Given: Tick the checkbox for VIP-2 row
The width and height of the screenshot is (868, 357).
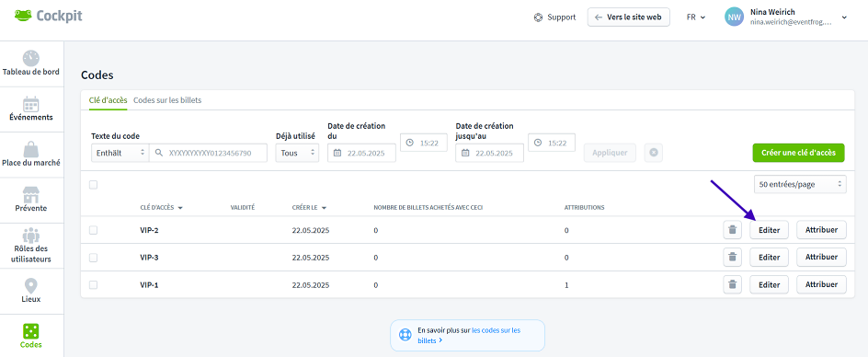Looking at the screenshot, I should click(x=94, y=229).
